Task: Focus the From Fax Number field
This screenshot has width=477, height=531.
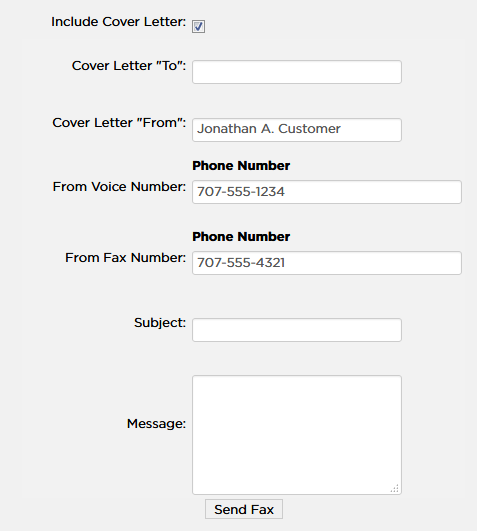Action: click(327, 263)
